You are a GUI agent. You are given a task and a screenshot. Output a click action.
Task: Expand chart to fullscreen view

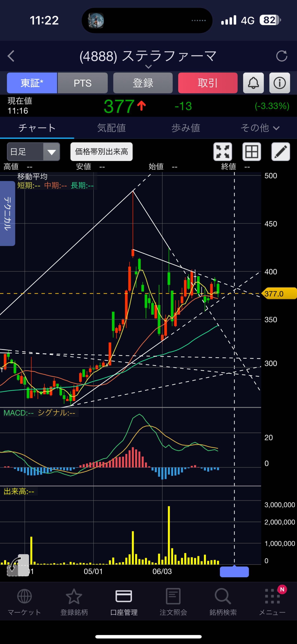223,152
